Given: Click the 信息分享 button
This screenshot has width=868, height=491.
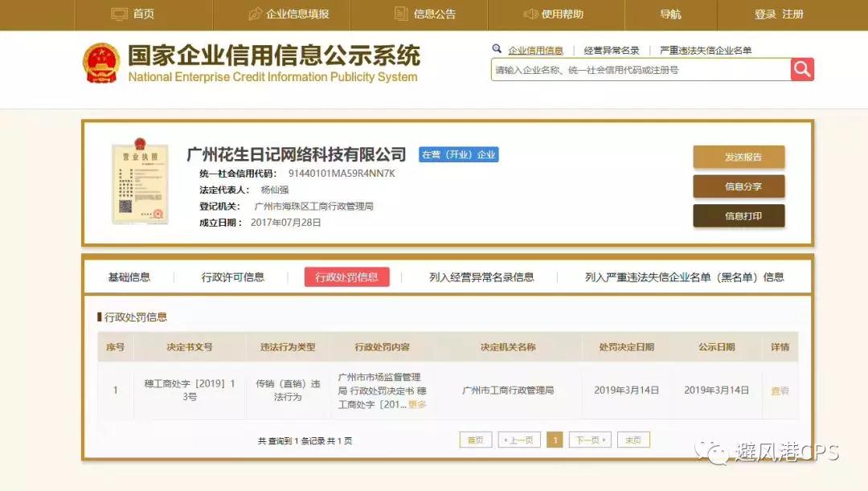Looking at the screenshot, I should [x=739, y=186].
